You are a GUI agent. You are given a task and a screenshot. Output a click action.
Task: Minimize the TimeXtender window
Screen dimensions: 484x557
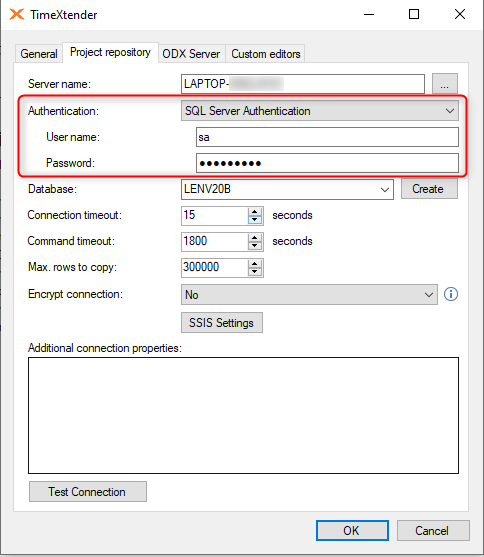click(369, 15)
